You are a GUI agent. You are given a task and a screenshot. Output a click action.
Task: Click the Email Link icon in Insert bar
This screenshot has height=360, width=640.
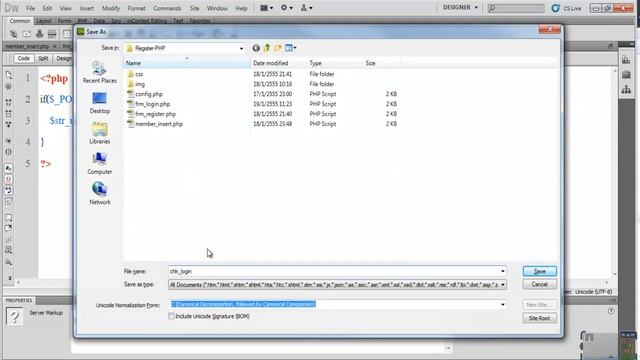tap(27, 34)
